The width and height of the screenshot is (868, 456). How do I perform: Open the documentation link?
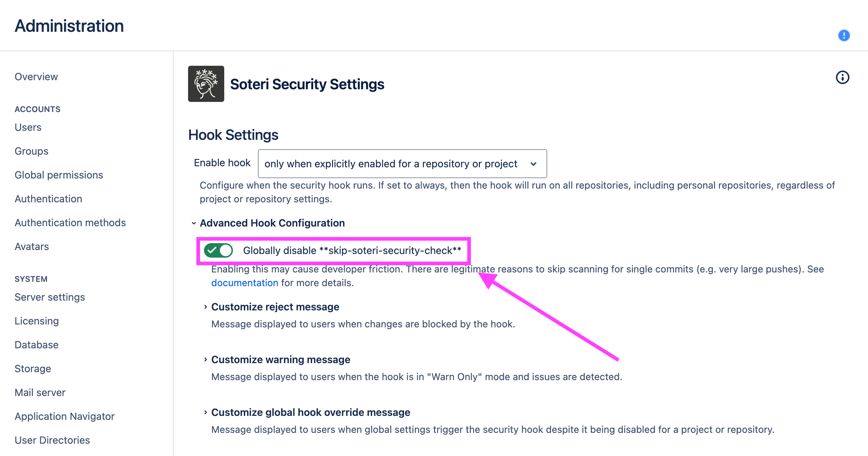244,283
